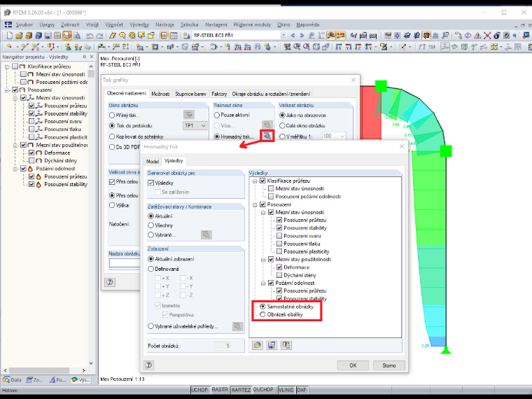Viewport: 532px width, 399px height.
Task: Uncheck Deformace in the navigator tree
Action: coord(31,153)
